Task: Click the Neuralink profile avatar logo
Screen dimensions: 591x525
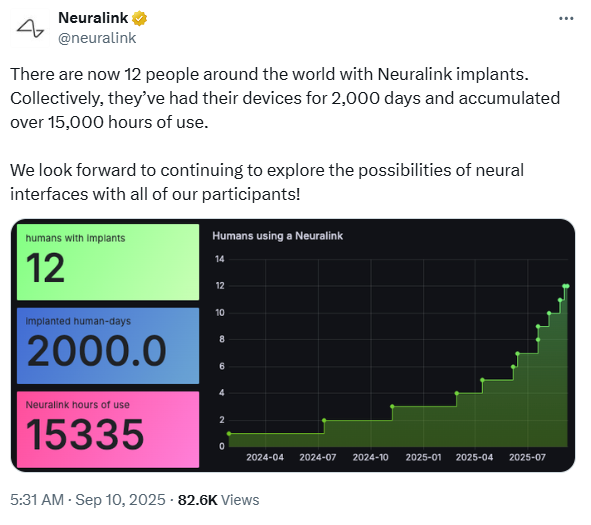Action: pyautogui.click(x=30, y=28)
